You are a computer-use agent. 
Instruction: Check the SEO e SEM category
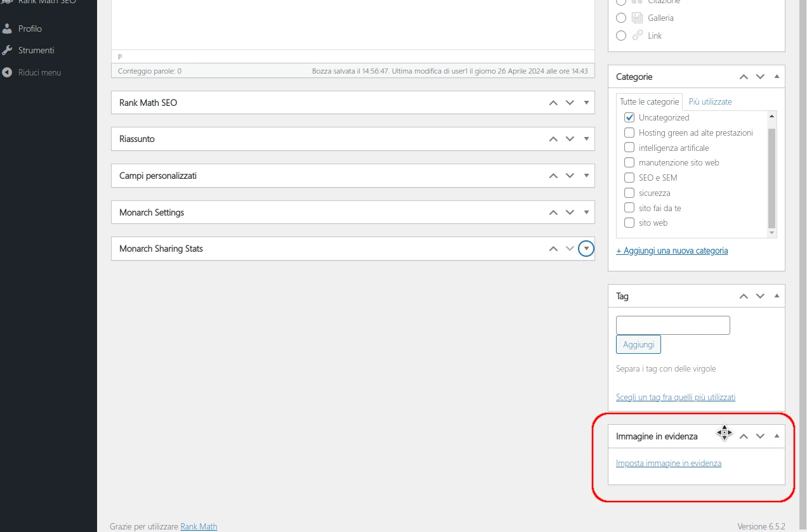coord(629,178)
